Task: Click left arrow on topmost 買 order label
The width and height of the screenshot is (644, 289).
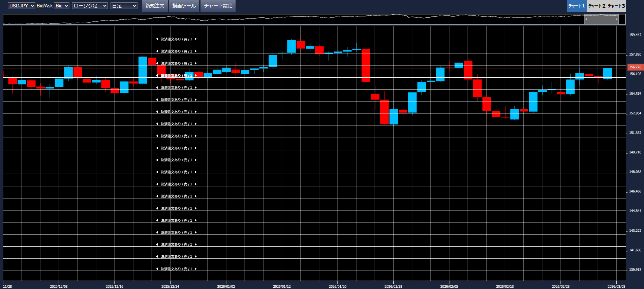Action: coord(157,39)
